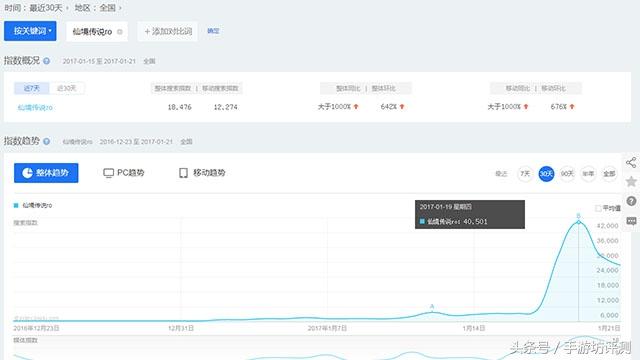
Task: Expand the 地区 全国 dropdown
Action: pyautogui.click(x=98, y=8)
